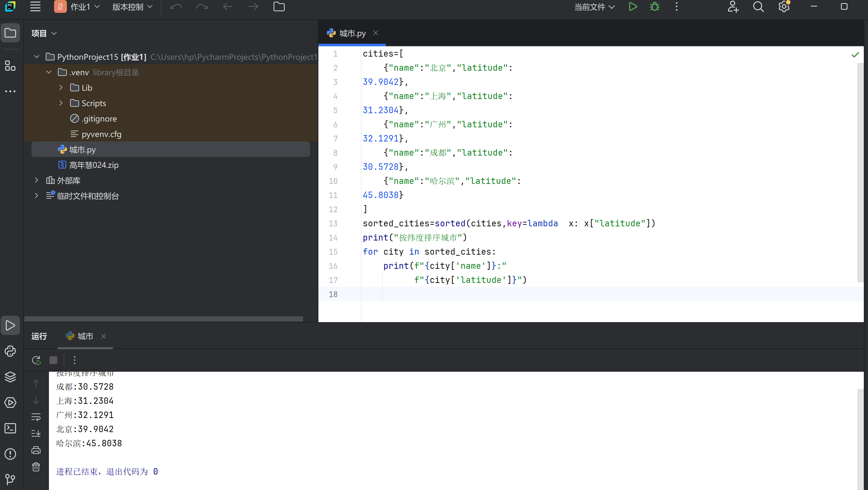868x490 pixels.
Task: Clear all console output trash icon
Action: [x=36, y=467]
